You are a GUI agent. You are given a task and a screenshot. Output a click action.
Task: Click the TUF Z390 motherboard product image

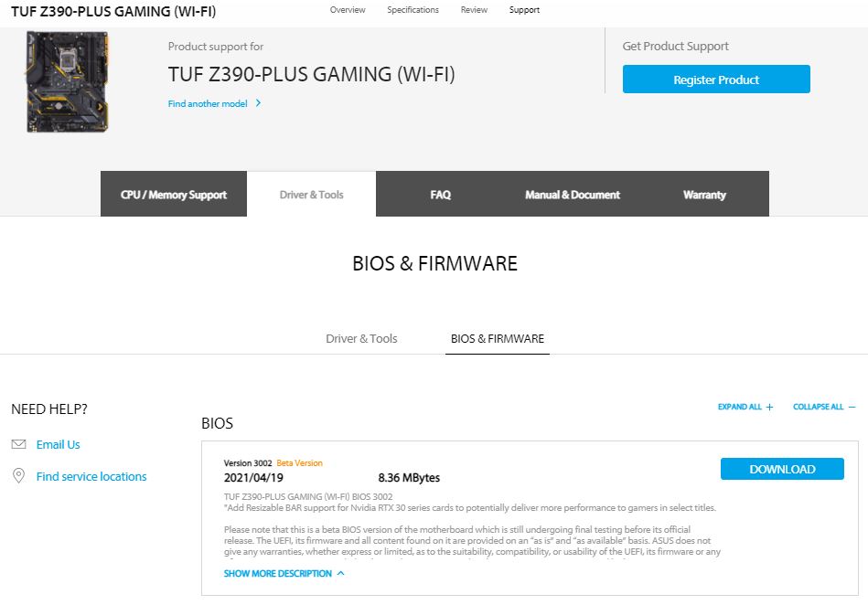click(67, 81)
